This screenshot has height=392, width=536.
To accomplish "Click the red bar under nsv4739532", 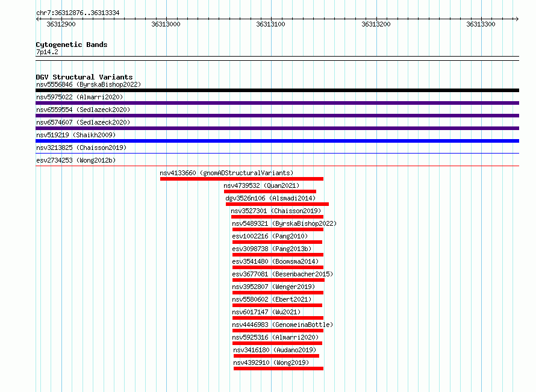I will [270, 191].
